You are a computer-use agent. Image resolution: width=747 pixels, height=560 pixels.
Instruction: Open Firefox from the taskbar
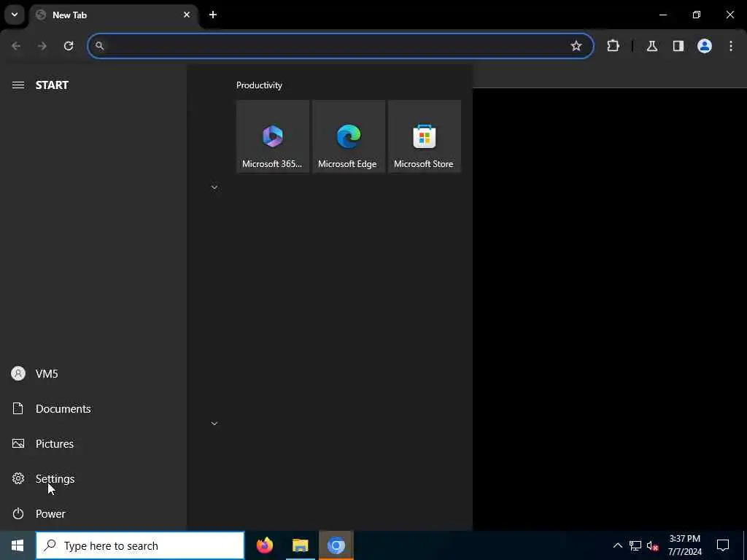[x=265, y=545]
